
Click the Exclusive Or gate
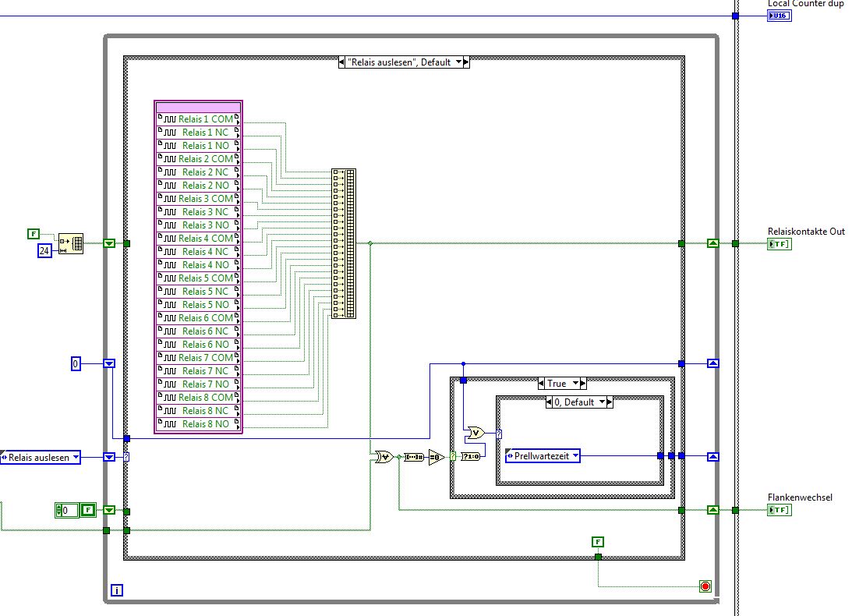coord(384,457)
